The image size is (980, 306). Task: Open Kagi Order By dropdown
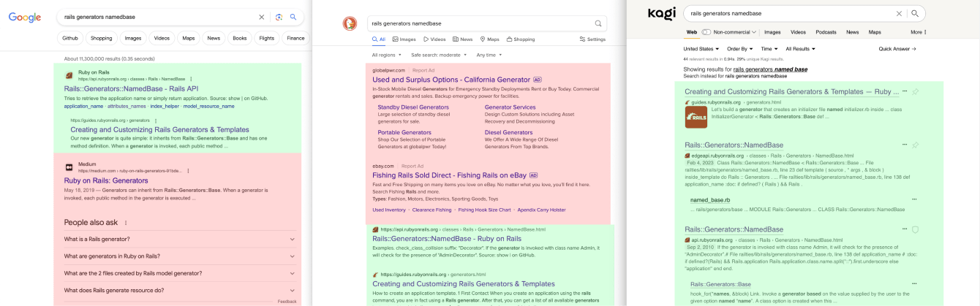(740, 49)
